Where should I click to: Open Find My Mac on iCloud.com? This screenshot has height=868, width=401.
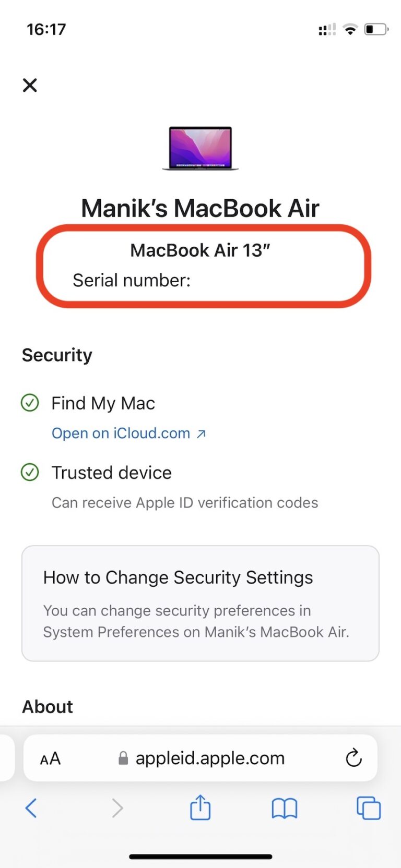tap(121, 433)
